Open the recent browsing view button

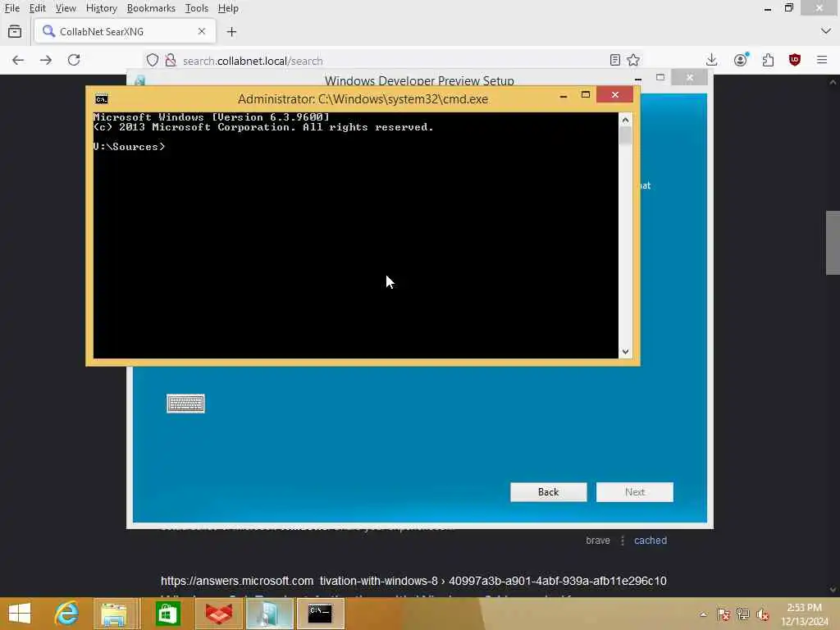(15, 32)
